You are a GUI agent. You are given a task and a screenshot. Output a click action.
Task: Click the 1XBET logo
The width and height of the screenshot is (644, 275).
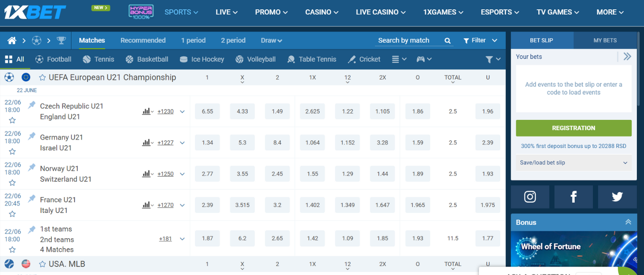click(35, 12)
